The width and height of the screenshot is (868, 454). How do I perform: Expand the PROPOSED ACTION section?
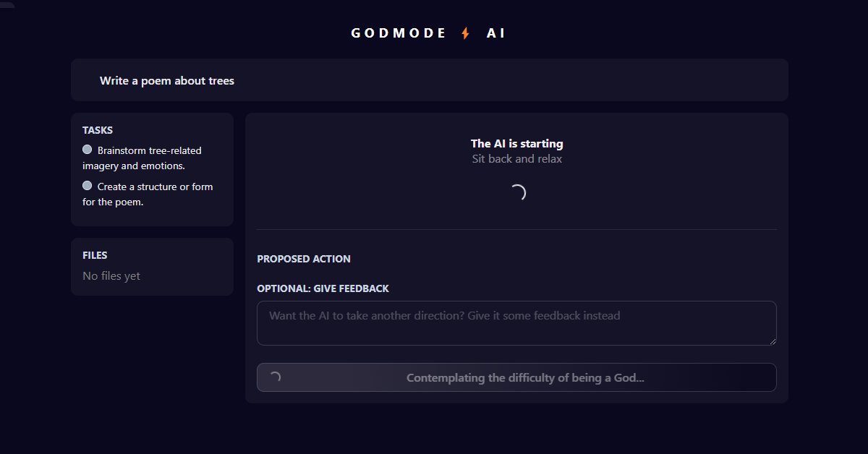tap(304, 259)
